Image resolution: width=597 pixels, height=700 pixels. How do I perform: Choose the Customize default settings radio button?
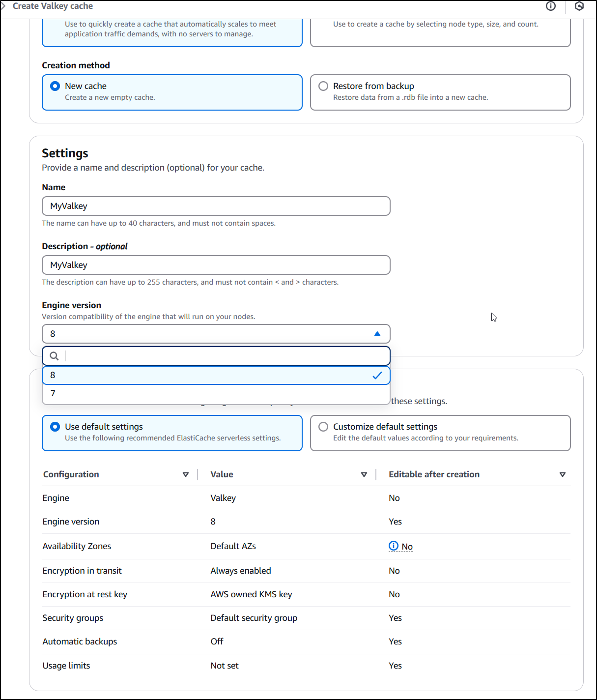coord(323,427)
